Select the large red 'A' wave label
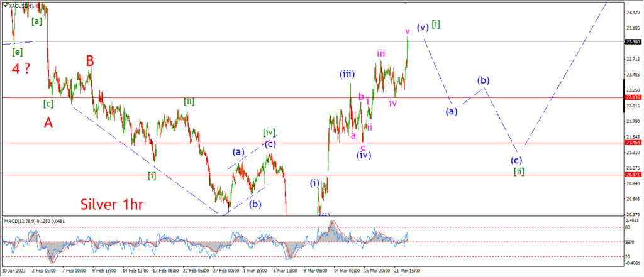Screen dimensions: 644x277 coord(48,122)
